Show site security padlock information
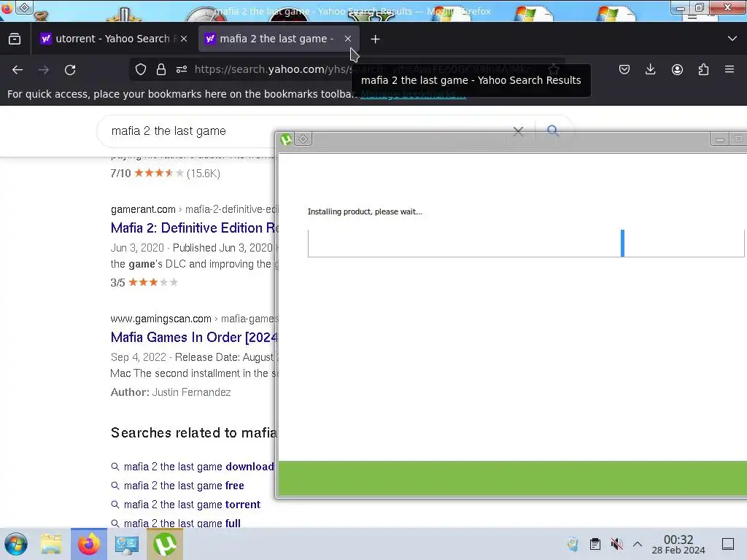 click(x=161, y=69)
